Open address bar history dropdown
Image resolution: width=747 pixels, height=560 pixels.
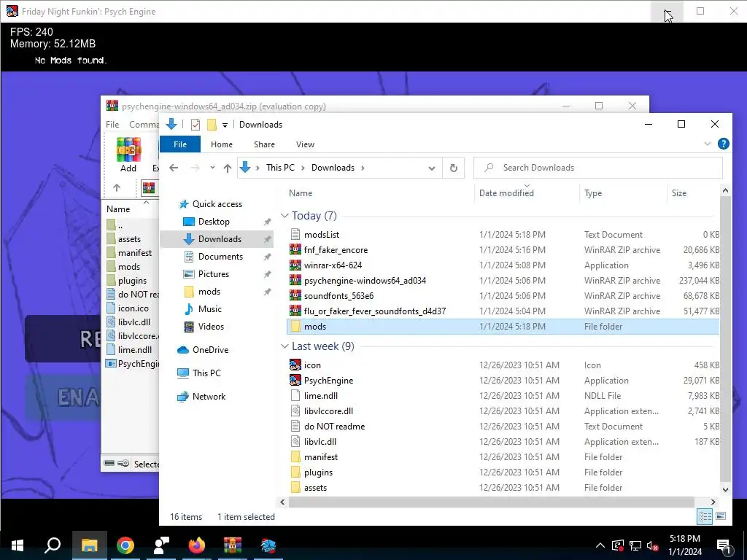coord(432,168)
